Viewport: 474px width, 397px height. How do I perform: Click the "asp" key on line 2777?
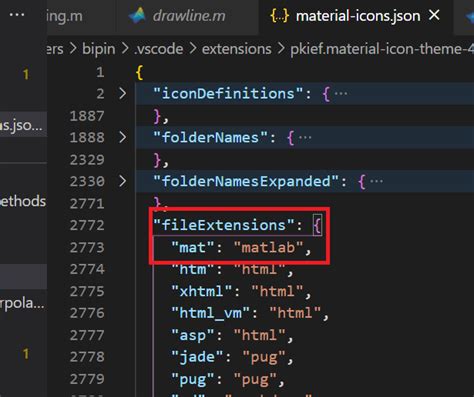pos(192,335)
